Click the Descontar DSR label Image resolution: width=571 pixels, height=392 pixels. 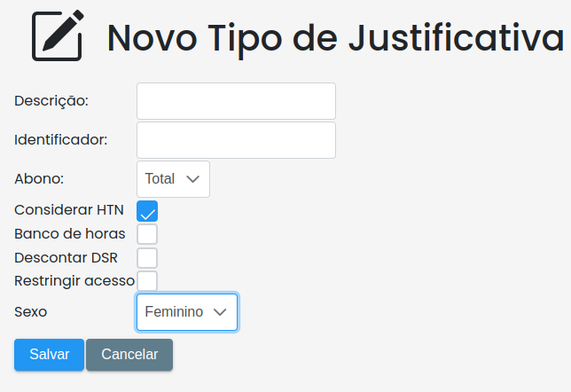66,258
